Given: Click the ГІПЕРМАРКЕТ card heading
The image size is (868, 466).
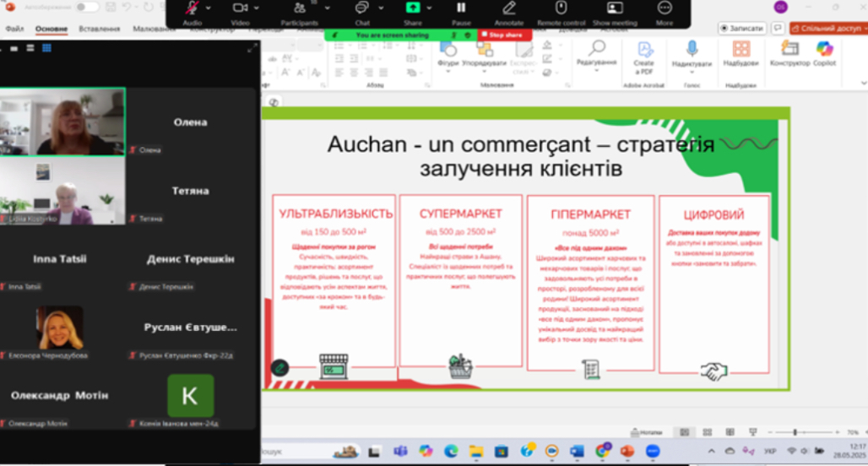Looking at the screenshot, I should pos(591,214).
